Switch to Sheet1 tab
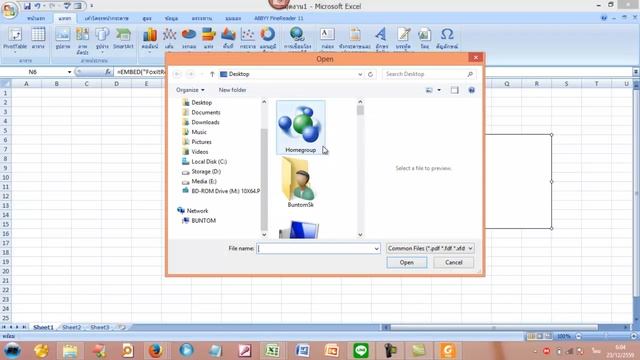 click(x=43, y=327)
